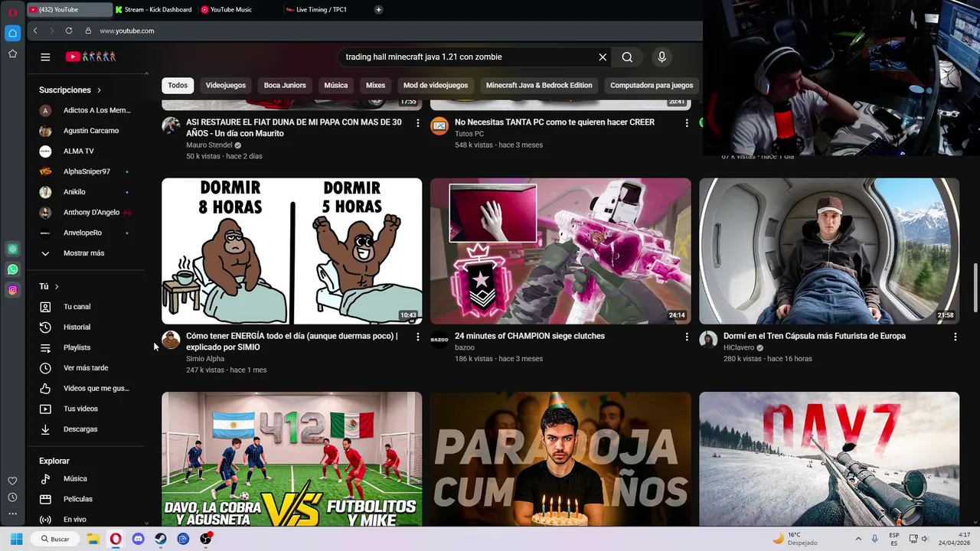Click the Windows Start button
The image size is (980, 551).
point(16,539)
